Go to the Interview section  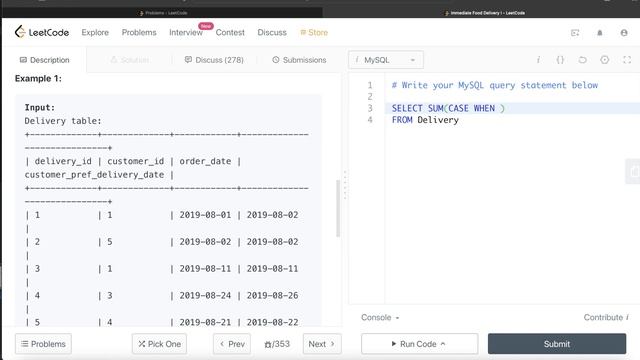tap(186, 32)
